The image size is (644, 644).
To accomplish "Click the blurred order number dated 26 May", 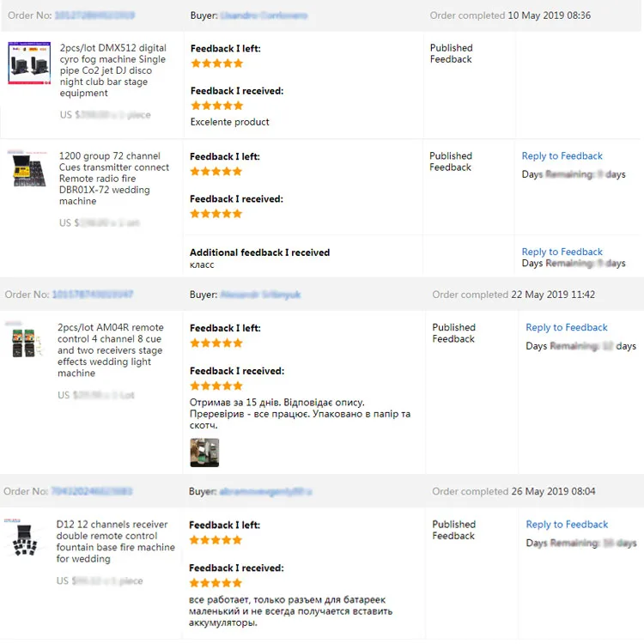I will click(91, 491).
